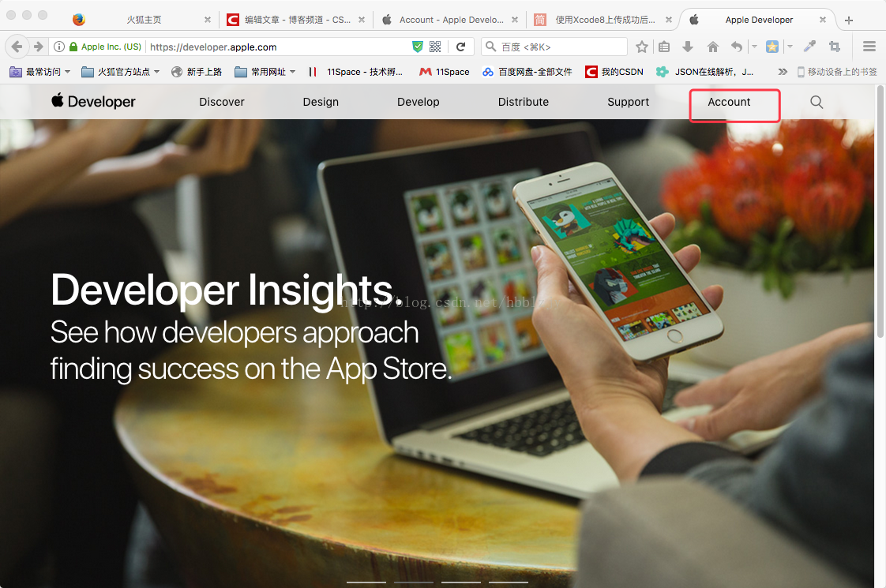This screenshot has height=588, width=886.
Task: Show more bookmarks with the overflow chevron
Action: coord(783,72)
